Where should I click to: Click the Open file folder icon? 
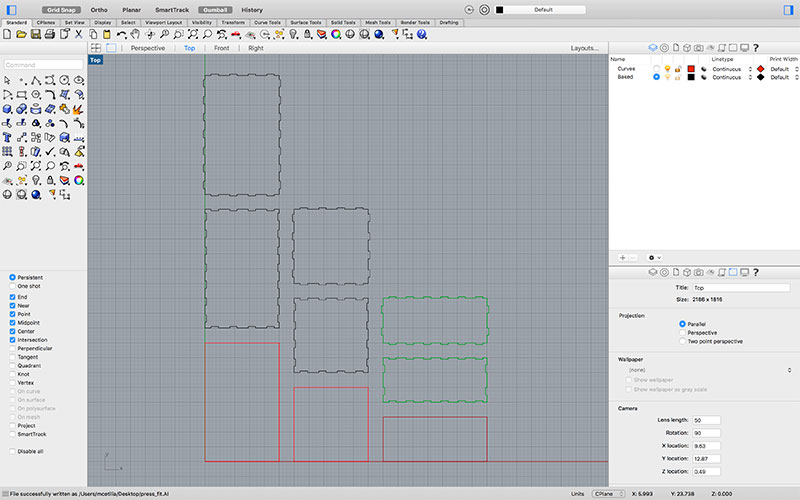coord(21,34)
